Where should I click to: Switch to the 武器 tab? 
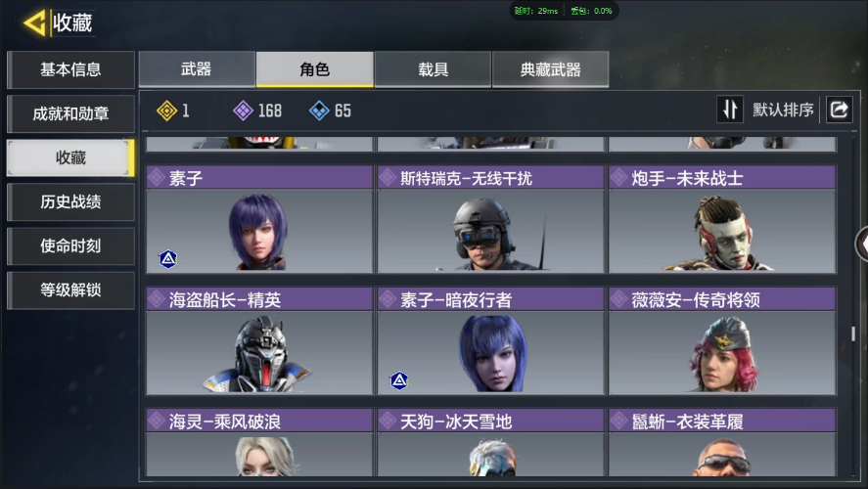click(x=197, y=69)
